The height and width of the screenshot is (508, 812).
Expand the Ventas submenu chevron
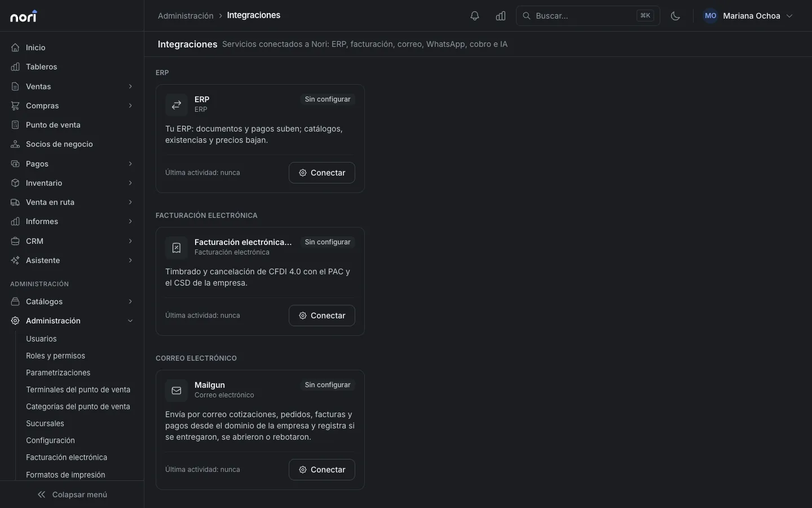[x=130, y=86]
